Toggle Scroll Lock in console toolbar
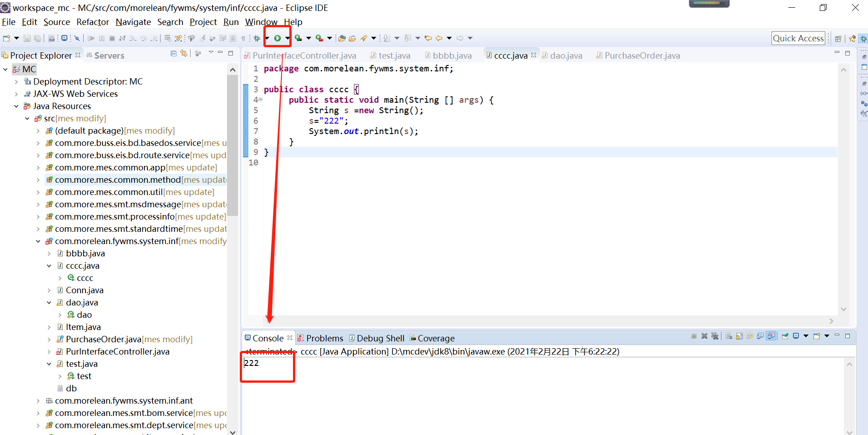Screen dimensions: 868x435 click(739, 336)
